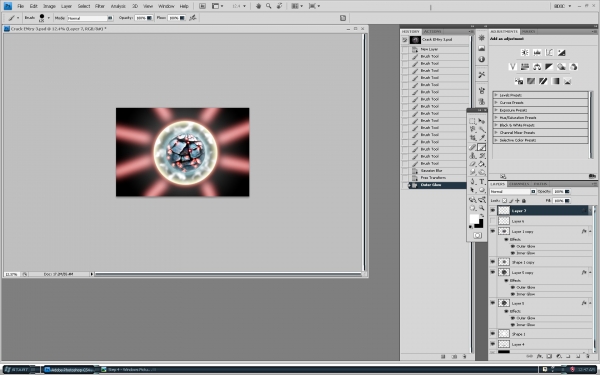Expand the Hue/Saturation Presets list
The width and height of the screenshot is (600, 375).
pyautogui.click(x=496, y=117)
